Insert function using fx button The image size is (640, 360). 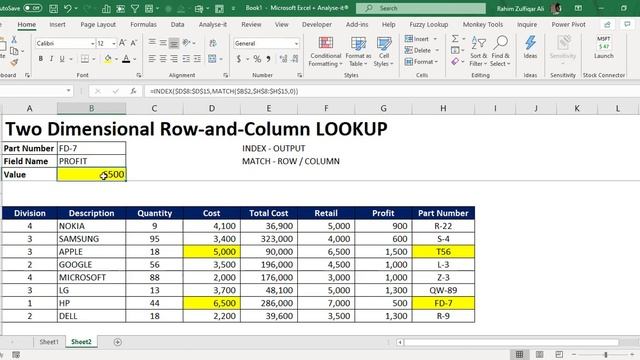133,91
